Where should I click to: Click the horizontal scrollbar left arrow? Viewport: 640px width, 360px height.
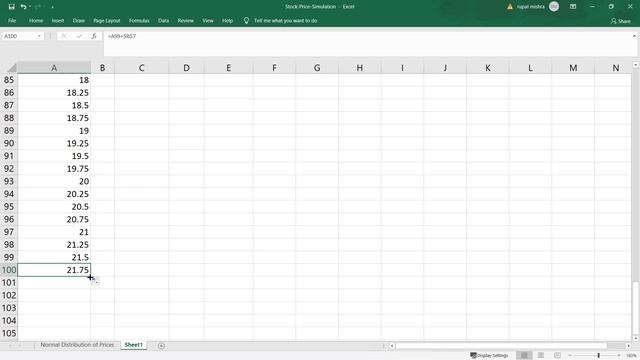point(392,346)
